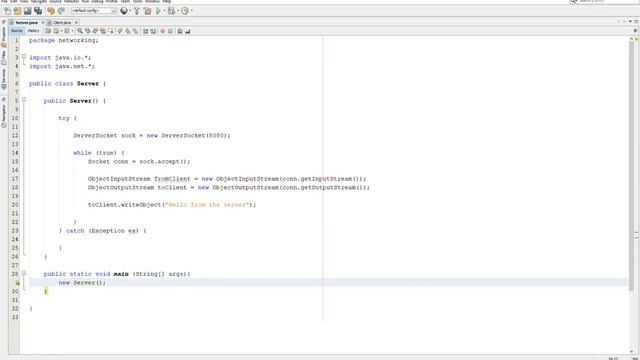Open the editor Back history dropdown arrow
640x360 pixels.
(x=61, y=31)
